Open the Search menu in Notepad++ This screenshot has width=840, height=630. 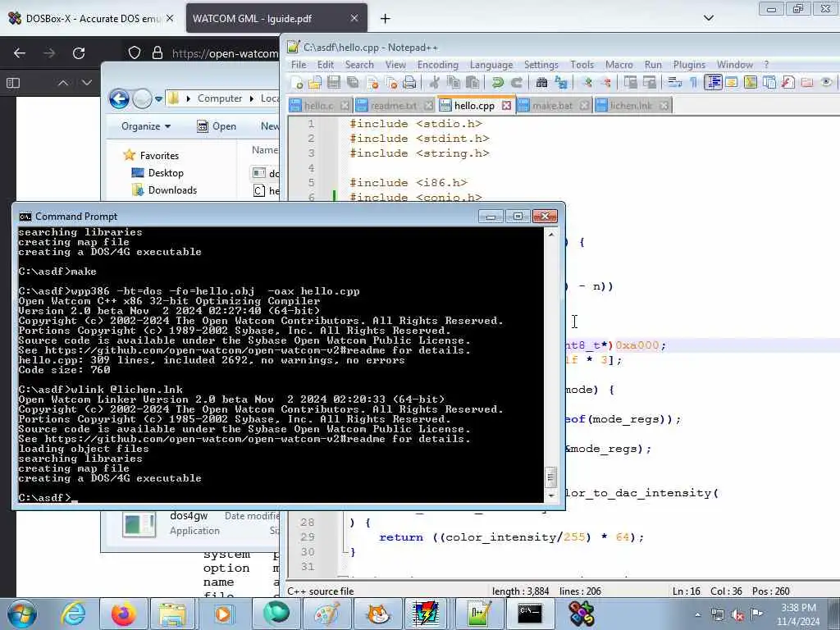pyautogui.click(x=359, y=65)
